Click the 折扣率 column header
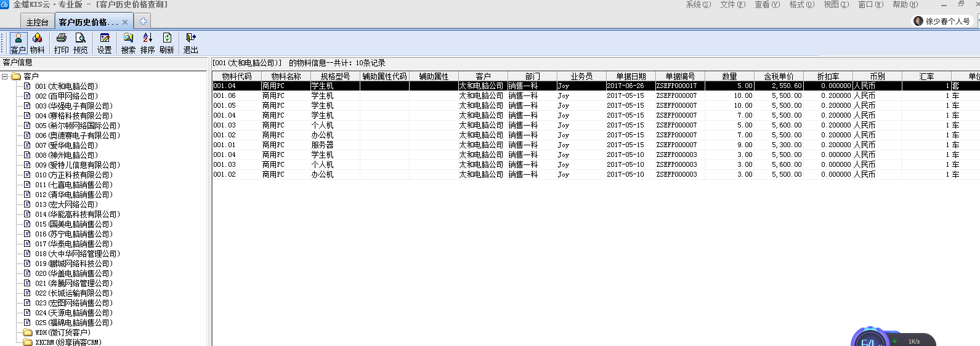This screenshot has width=980, height=346. 828,76
